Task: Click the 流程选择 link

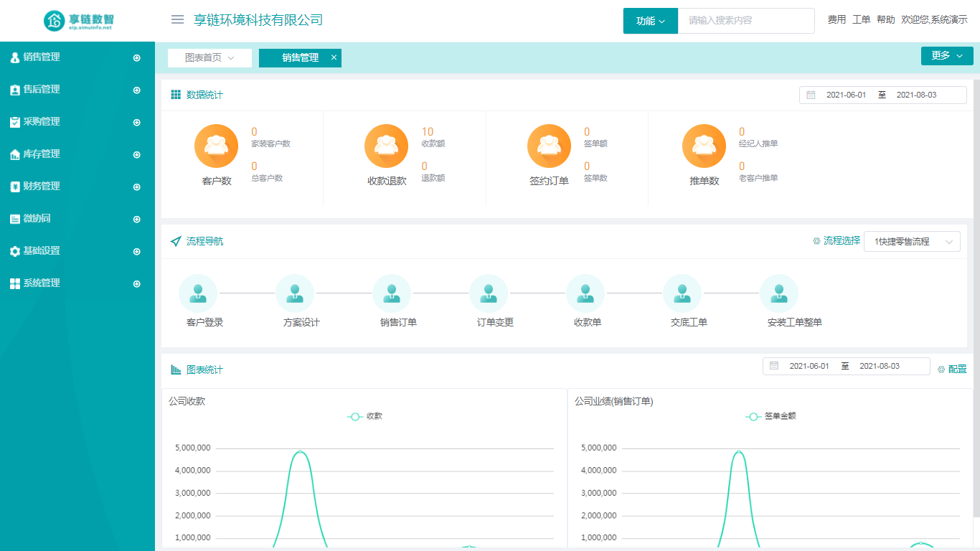Action: pyautogui.click(x=842, y=241)
